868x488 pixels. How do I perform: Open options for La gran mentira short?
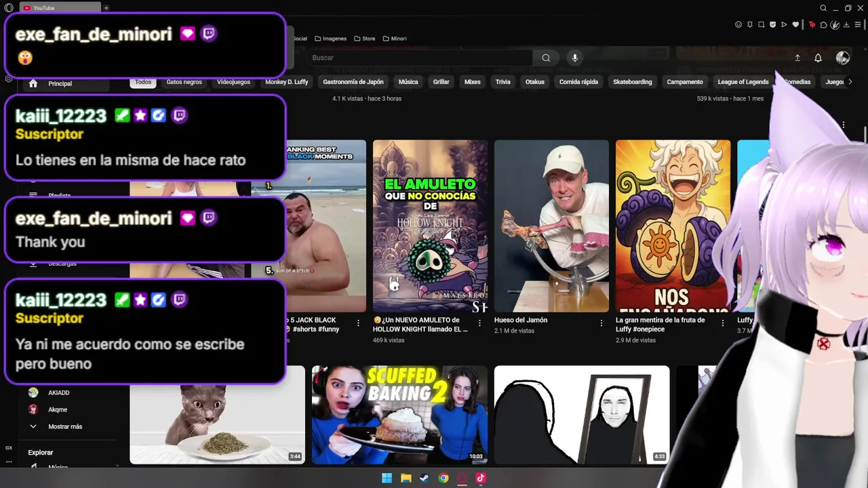pos(723,323)
